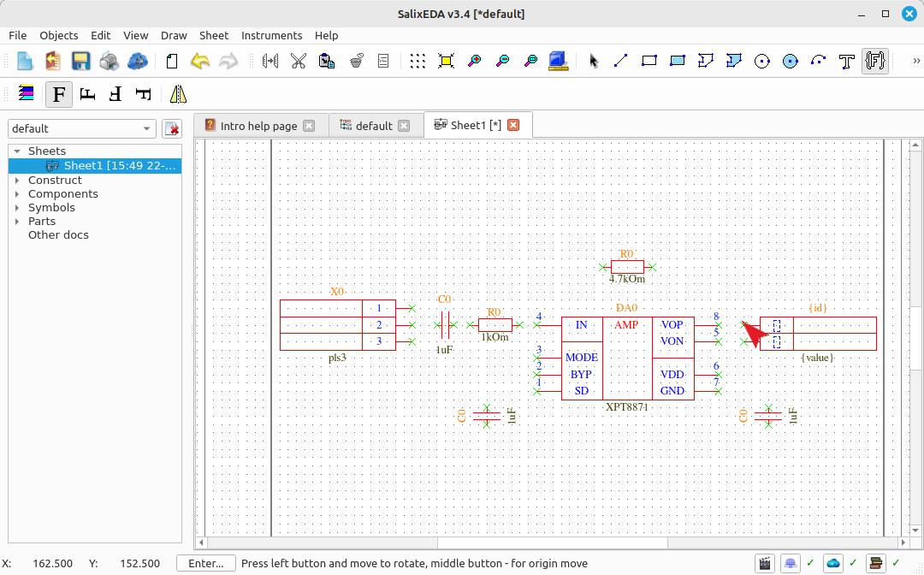Image resolution: width=924 pixels, height=575 pixels.
Task: Click the zoom fit yellow square icon
Action: point(446,62)
